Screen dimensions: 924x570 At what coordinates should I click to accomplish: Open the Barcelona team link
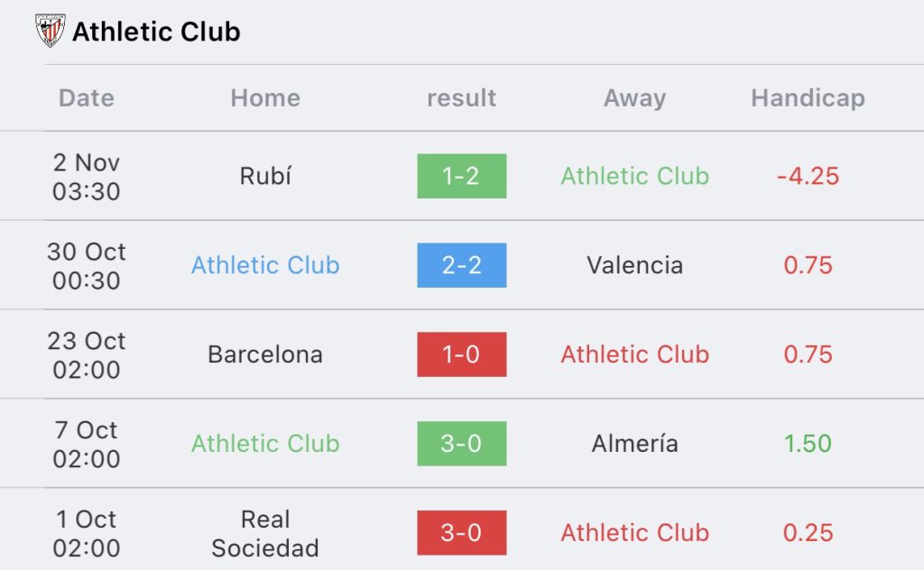coord(265,354)
